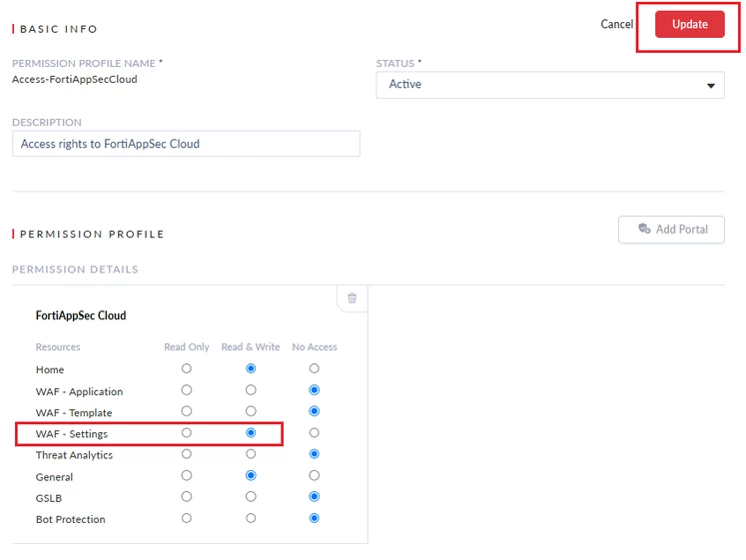Click the Add Portal button
Image resolution: width=746 pixels, height=560 pixels.
pyautogui.click(x=671, y=230)
